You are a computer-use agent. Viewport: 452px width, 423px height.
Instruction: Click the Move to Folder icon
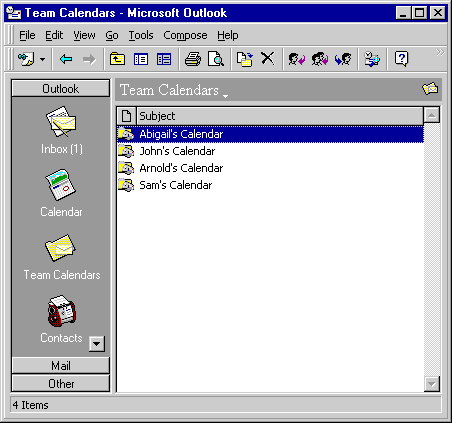244,59
